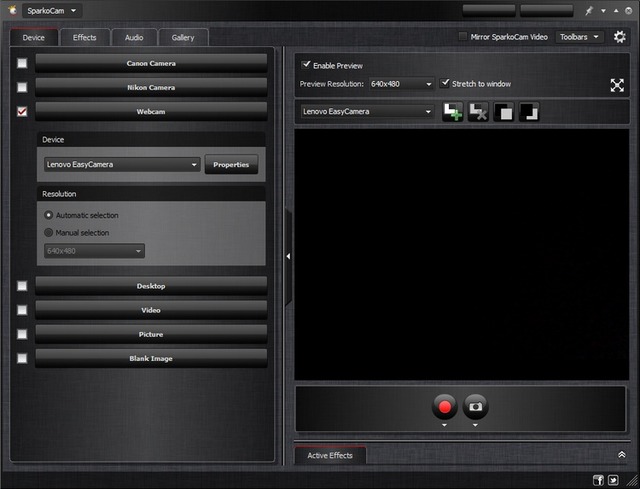This screenshot has width=640, height=489.
Task: Click the Properties button
Action: (231, 164)
